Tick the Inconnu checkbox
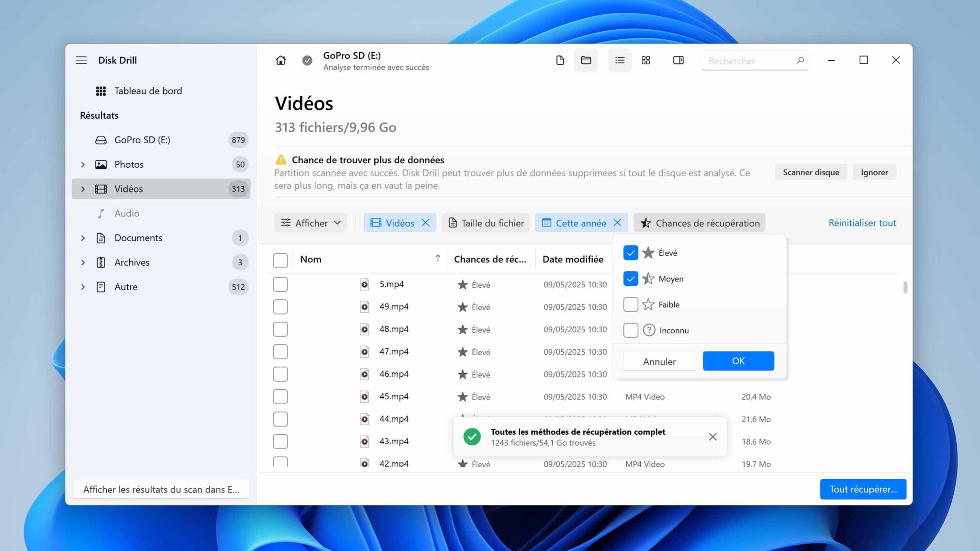The image size is (980, 551). pos(631,330)
